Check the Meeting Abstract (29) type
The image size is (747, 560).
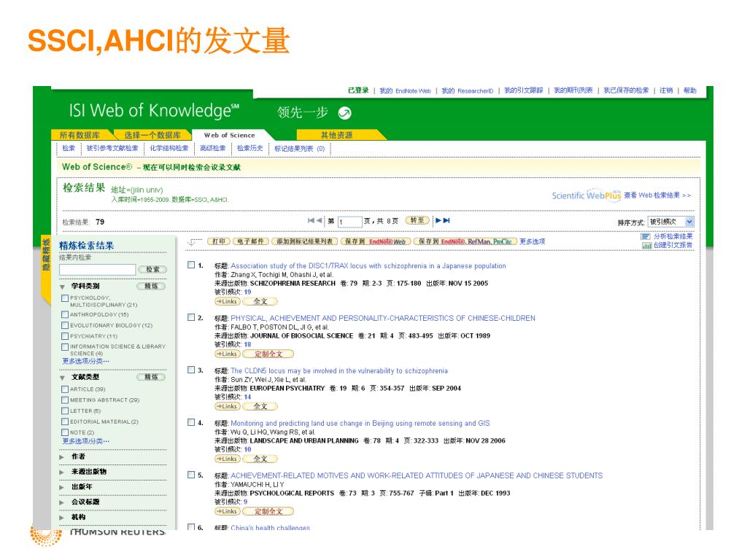[65, 400]
